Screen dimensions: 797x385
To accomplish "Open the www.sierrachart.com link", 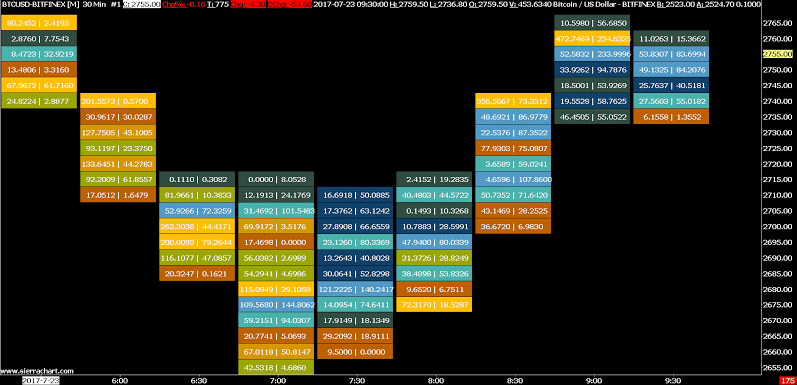I will pos(38,371).
